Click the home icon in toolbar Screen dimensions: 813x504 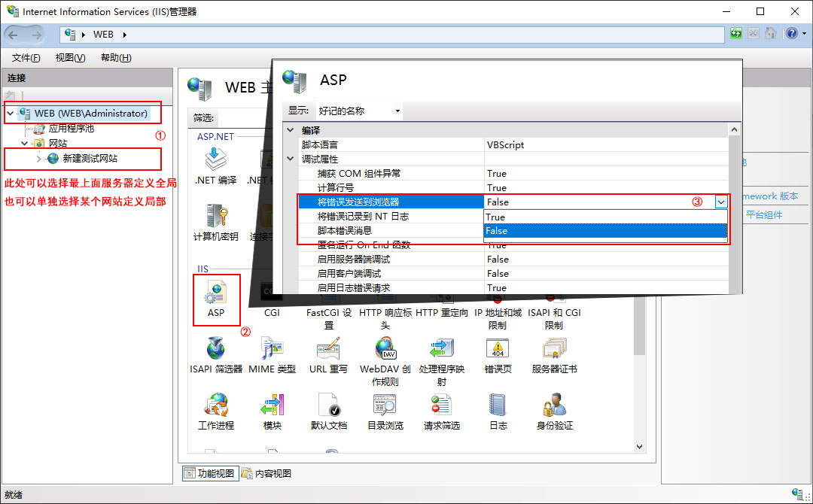point(771,34)
